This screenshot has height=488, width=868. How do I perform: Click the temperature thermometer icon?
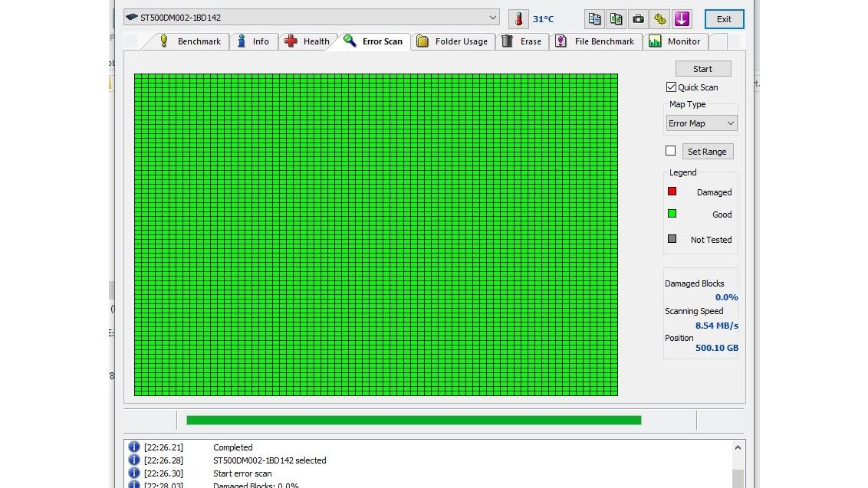[x=518, y=19]
